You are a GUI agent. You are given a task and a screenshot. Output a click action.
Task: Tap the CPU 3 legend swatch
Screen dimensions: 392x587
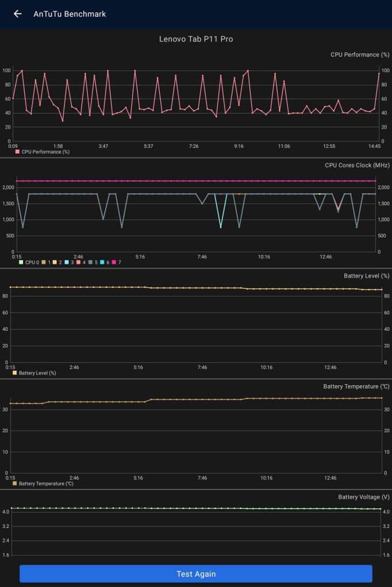point(66,262)
